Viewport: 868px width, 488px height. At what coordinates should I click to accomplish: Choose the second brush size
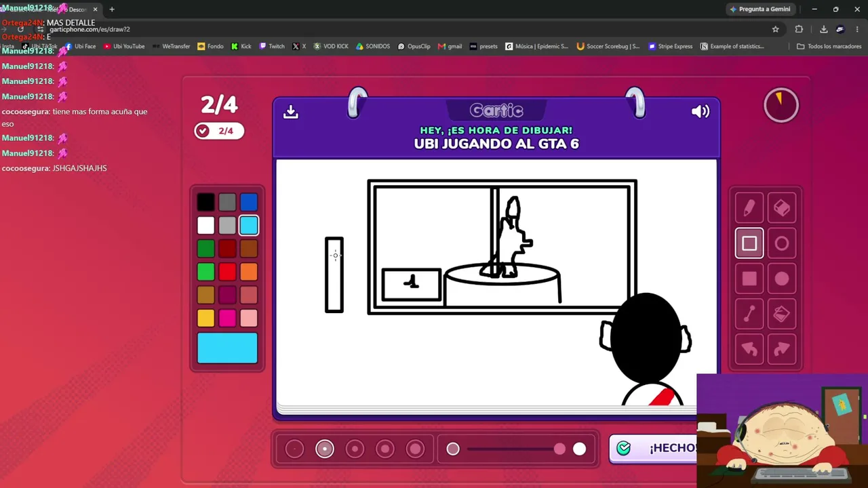[325, 449]
